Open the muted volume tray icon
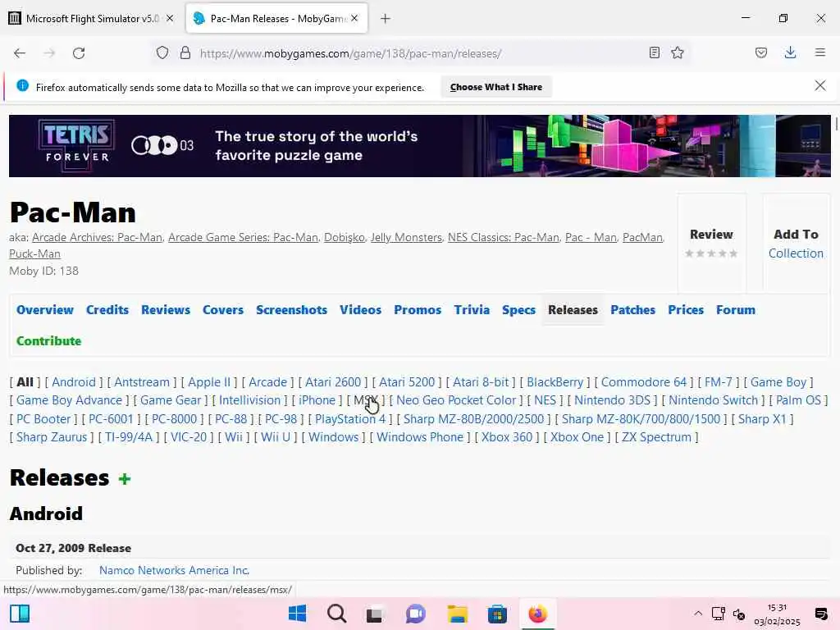Screen dimensions: 840x630 [739, 614]
